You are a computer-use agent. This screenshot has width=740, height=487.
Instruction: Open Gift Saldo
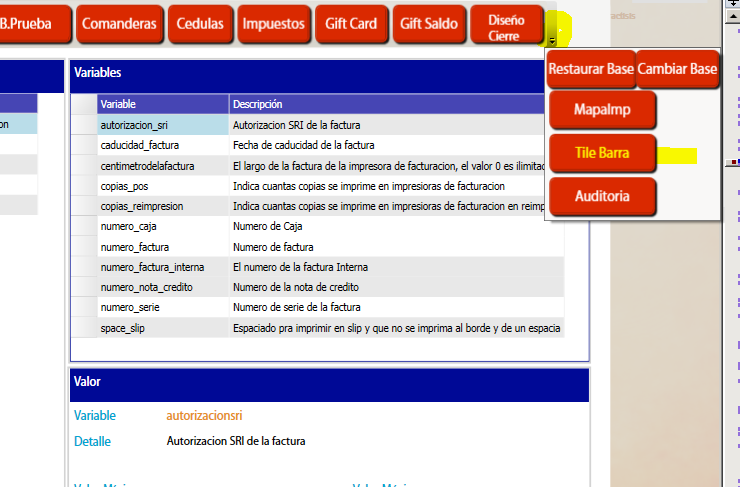(429, 24)
